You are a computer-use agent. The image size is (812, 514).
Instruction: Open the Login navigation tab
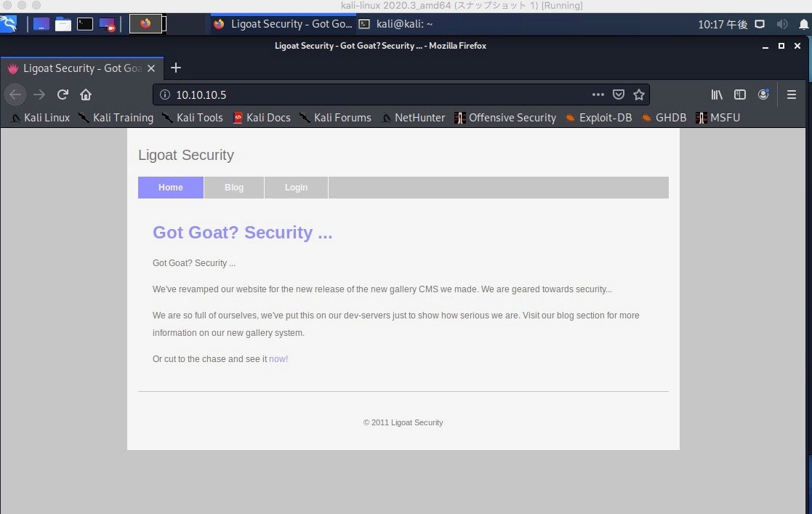(x=296, y=188)
